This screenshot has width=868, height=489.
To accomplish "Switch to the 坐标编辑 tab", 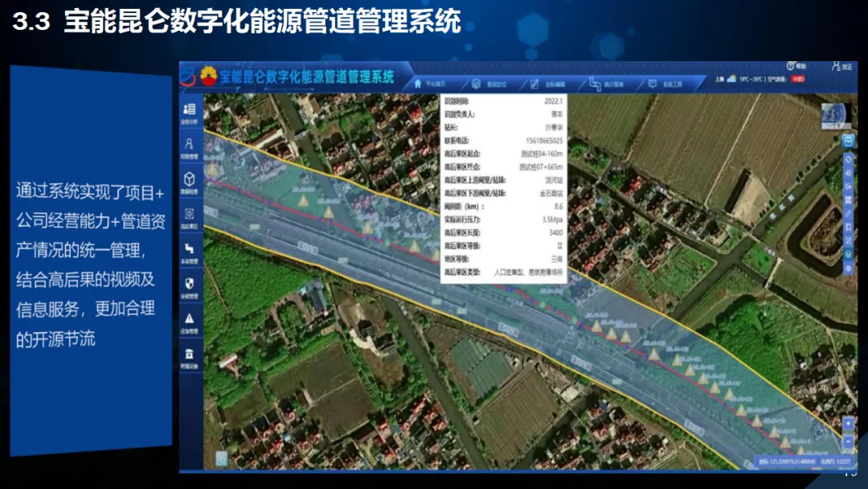I will coord(548,84).
